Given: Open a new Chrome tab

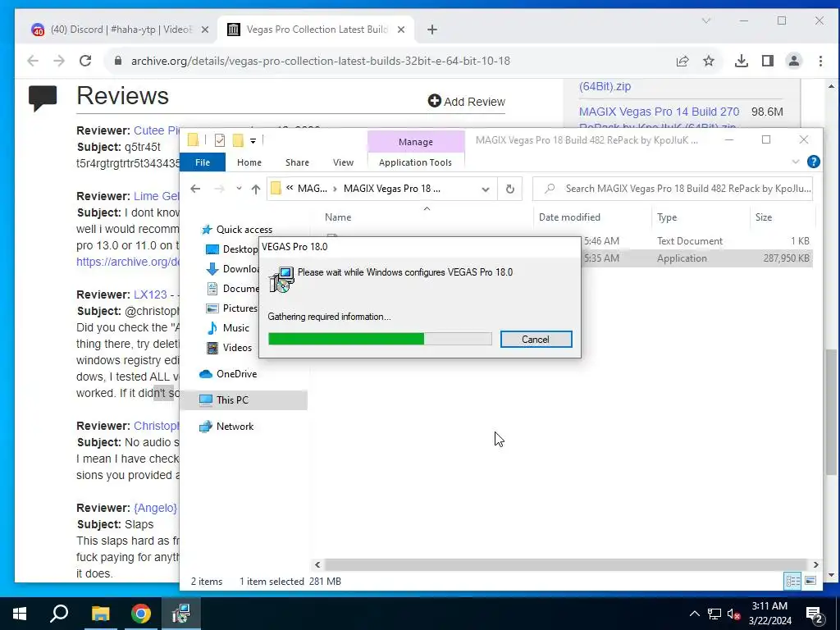Looking at the screenshot, I should [432, 30].
